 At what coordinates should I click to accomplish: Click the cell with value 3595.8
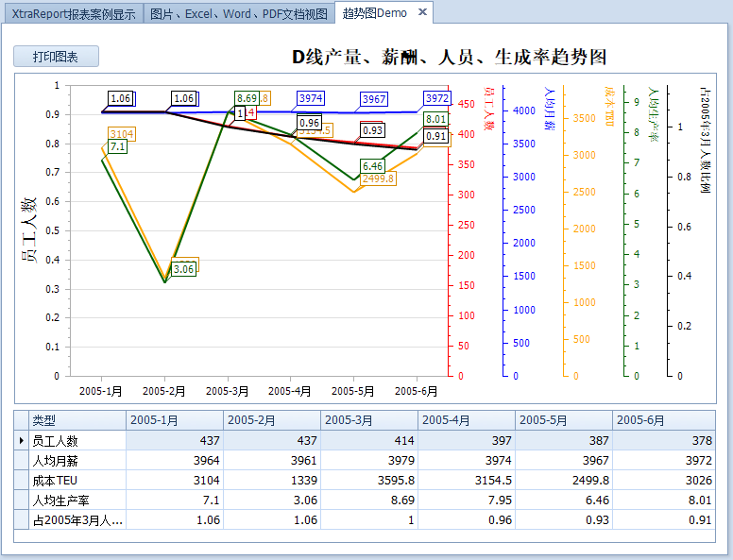point(369,480)
